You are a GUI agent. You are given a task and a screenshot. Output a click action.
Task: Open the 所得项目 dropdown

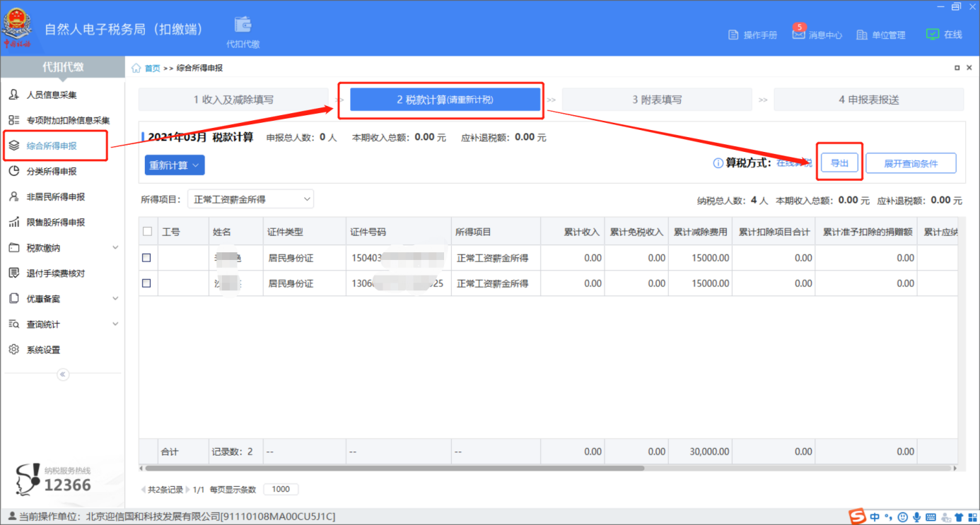pyautogui.click(x=250, y=200)
